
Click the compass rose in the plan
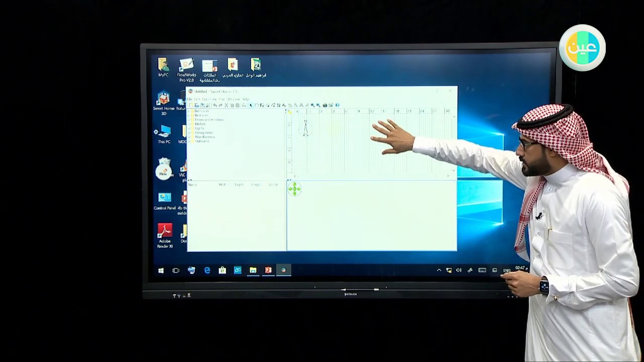[305, 129]
